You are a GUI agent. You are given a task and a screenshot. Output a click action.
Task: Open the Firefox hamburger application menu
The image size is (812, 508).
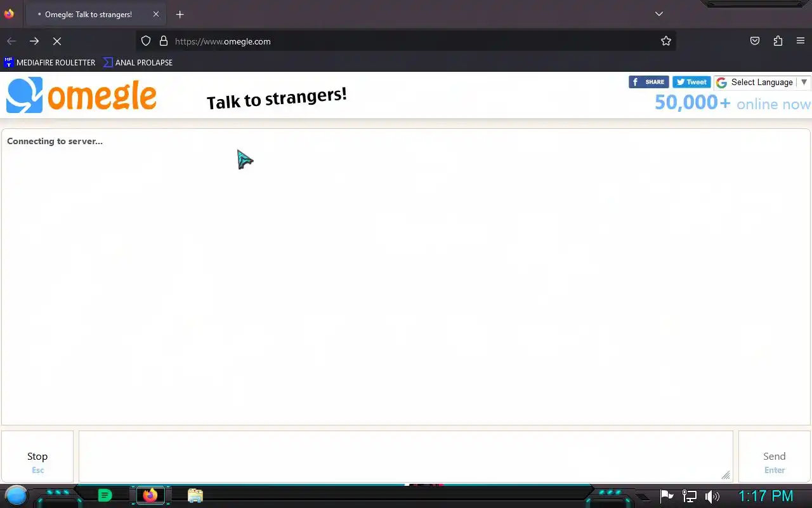[x=801, y=41]
